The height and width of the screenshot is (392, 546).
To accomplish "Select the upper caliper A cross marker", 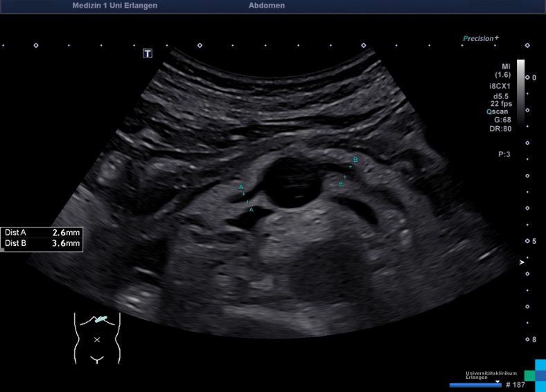I will (243, 194).
